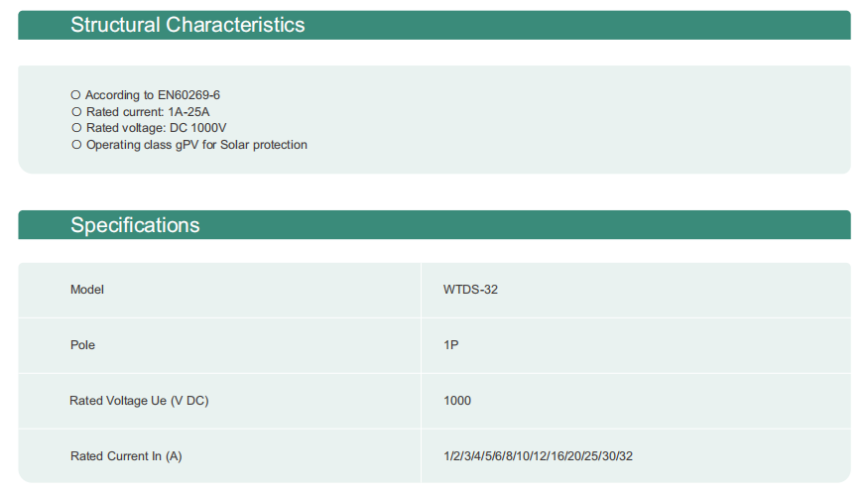The image size is (868, 496).
Task: Click the Pole row label
Action: pos(82,345)
